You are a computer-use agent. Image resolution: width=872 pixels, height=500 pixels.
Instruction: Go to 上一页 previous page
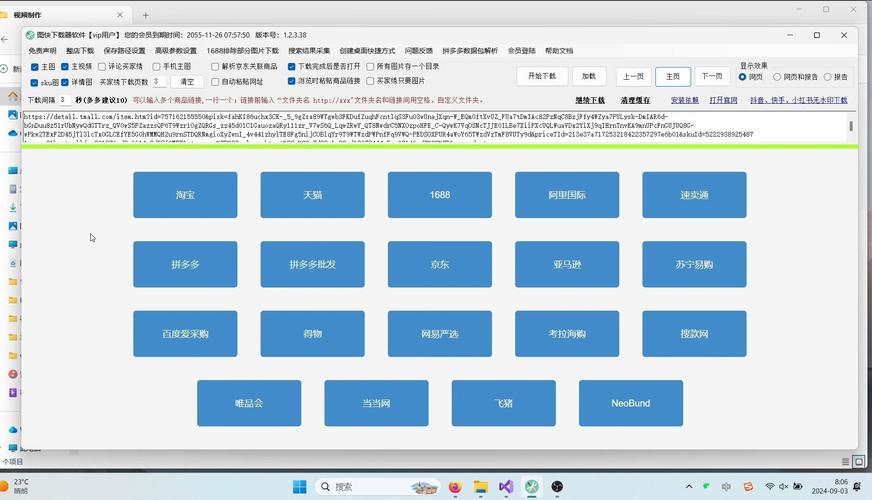tap(633, 77)
